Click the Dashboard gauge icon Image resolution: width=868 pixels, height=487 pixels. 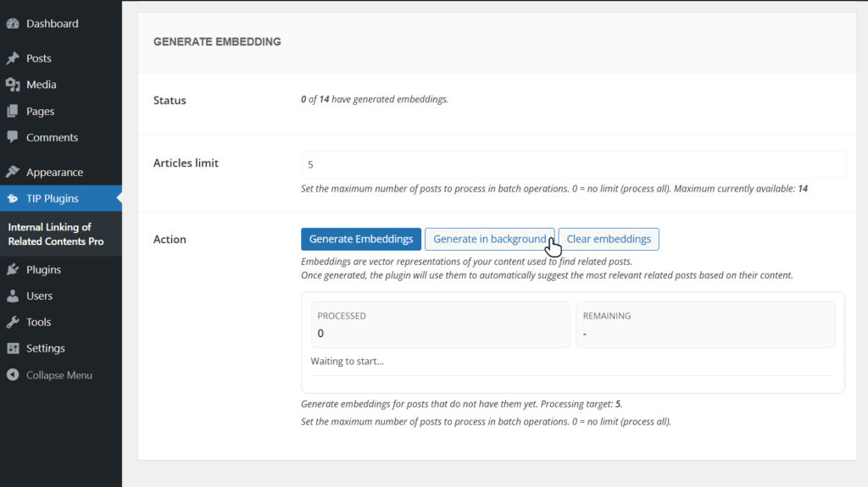pos(13,24)
